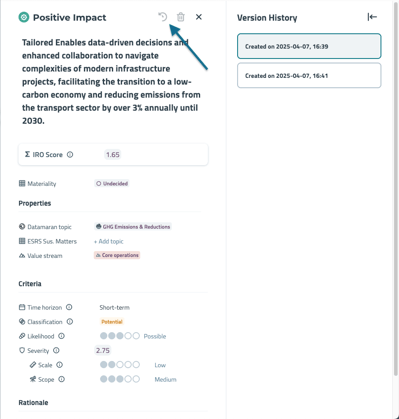Collapse the Version History panel arrow
Image resolution: width=399 pixels, height=419 pixels.
pos(372,17)
